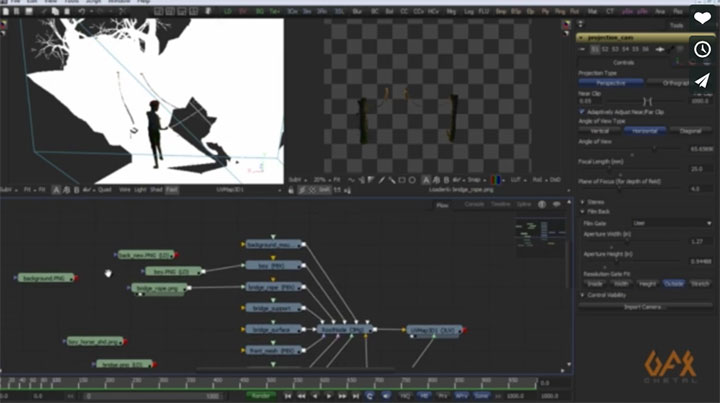The height and width of the screenshot is (403, 720).
Task: Click the HiQ button in the playback bar
Action: pyautogui.click(x=405, y=396)
